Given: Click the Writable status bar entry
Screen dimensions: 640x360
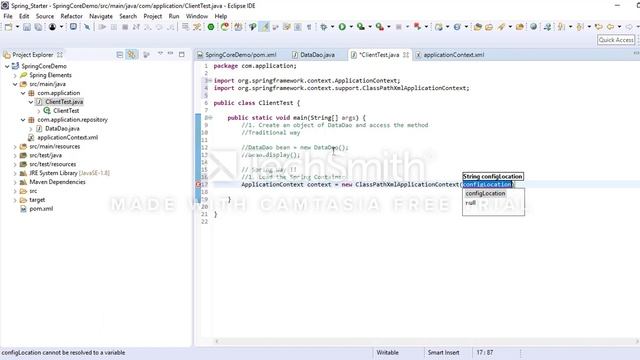Looking at the screenshot, I should pyautogui.click(x=387, y=353).
